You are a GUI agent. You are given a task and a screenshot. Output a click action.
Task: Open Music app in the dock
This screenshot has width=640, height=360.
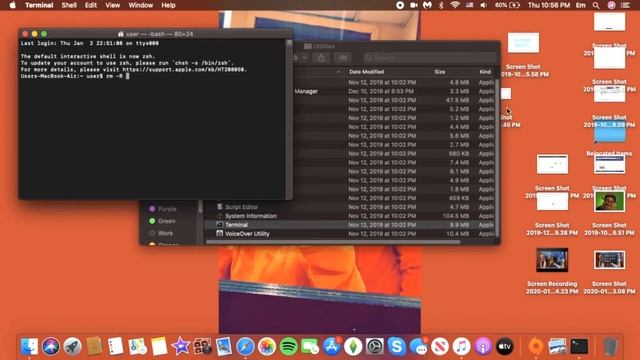pos(461,347)
